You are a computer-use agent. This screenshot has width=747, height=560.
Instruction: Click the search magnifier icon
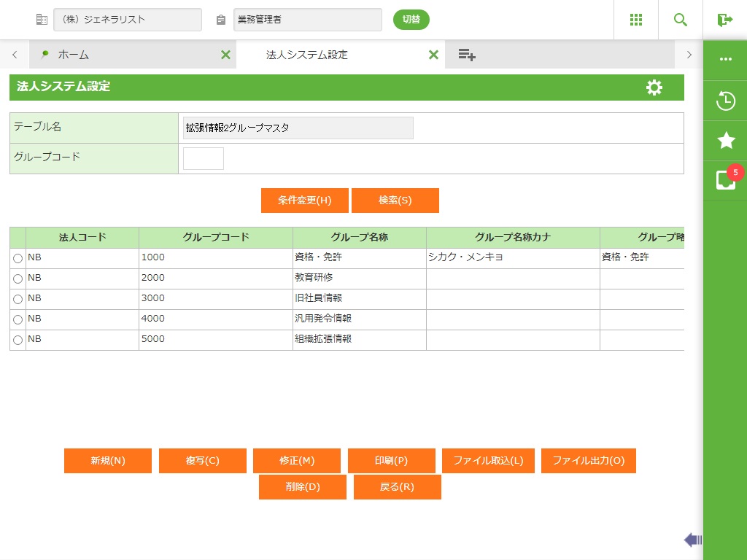[681, 20]
